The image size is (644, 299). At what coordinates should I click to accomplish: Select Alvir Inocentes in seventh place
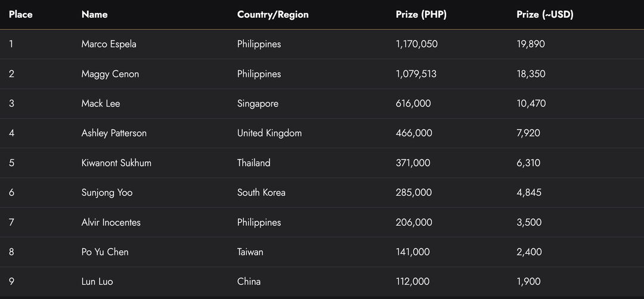(111, 222)
